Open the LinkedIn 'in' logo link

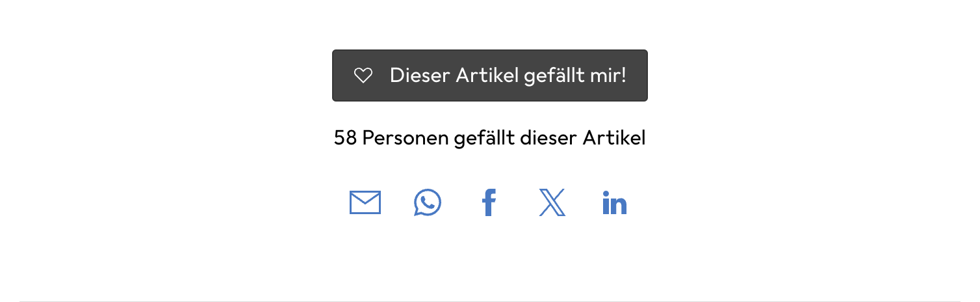(614, 203)
